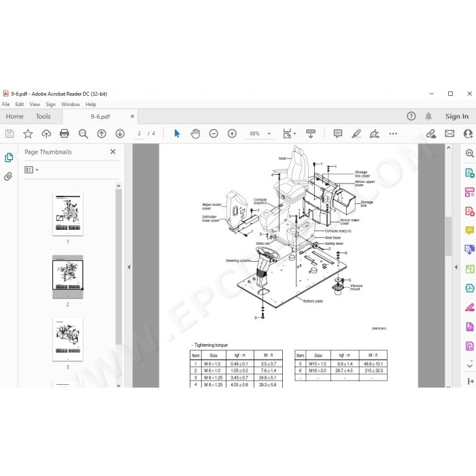This screenshot has width=476, height=476.
Task: Open the File menu
Action: 5,105
